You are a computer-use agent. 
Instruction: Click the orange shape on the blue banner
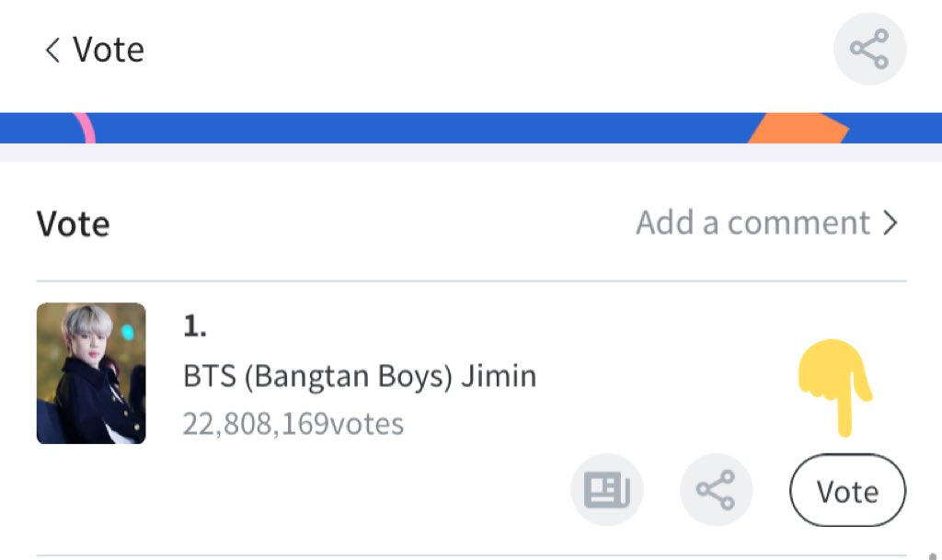[x=798, y=129]
